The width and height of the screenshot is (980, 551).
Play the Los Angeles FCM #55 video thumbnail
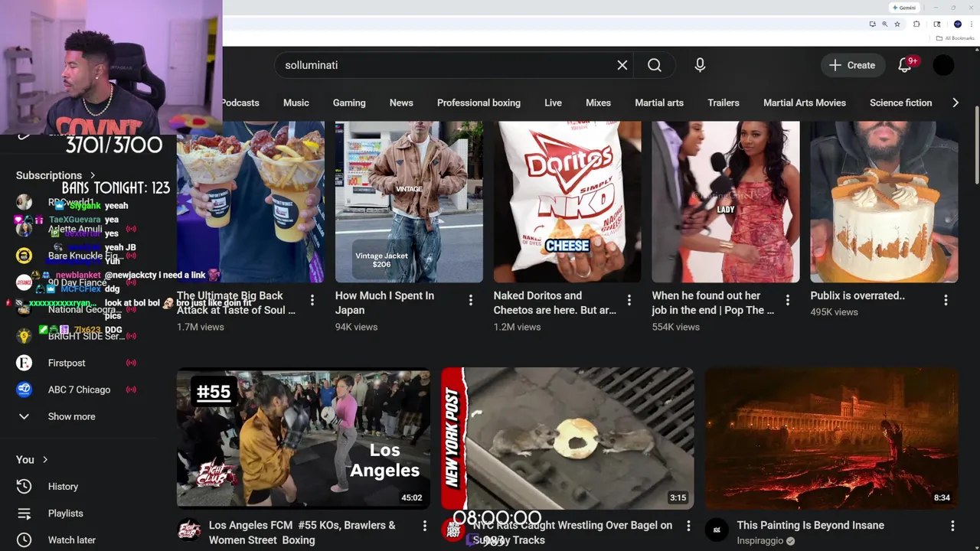click(x=303, y=438)
